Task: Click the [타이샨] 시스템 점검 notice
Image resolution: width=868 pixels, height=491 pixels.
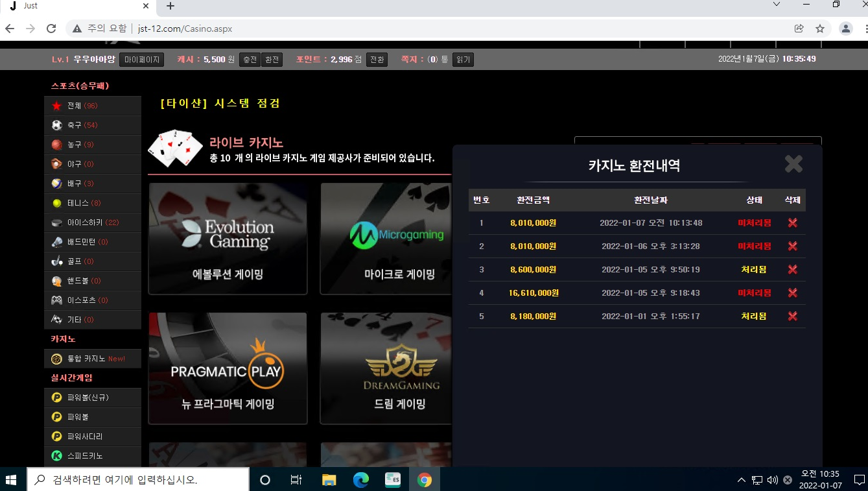Action: pos(220,104)
